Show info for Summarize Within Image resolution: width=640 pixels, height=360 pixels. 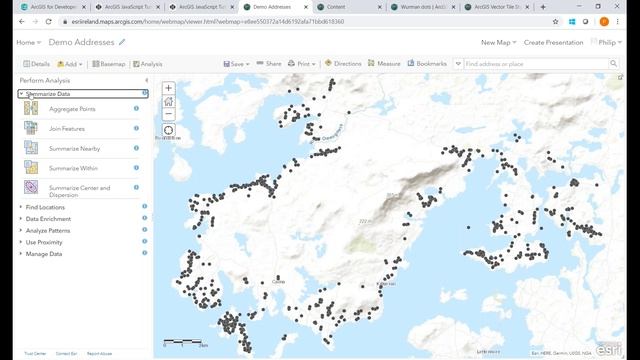pyautogui.click(x=136, y=167)
